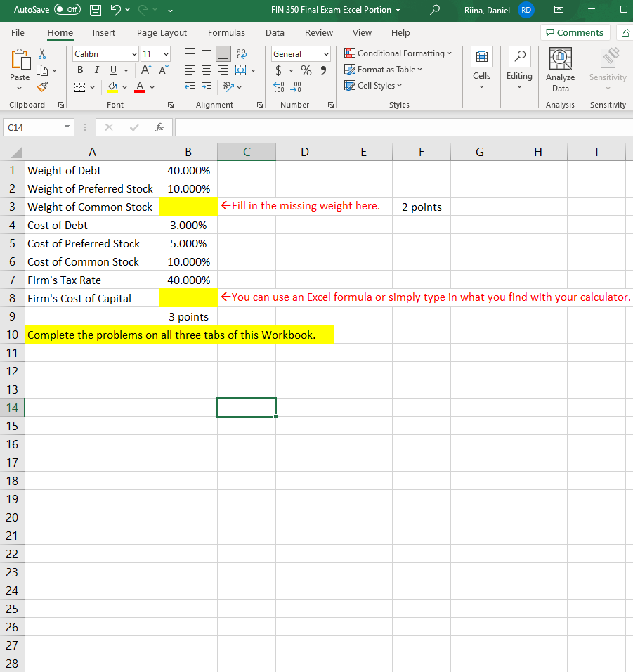Switch to the Formulas ribbon tab
The height and width of the screenshot is (672, 633).
[x=226, y=32]
